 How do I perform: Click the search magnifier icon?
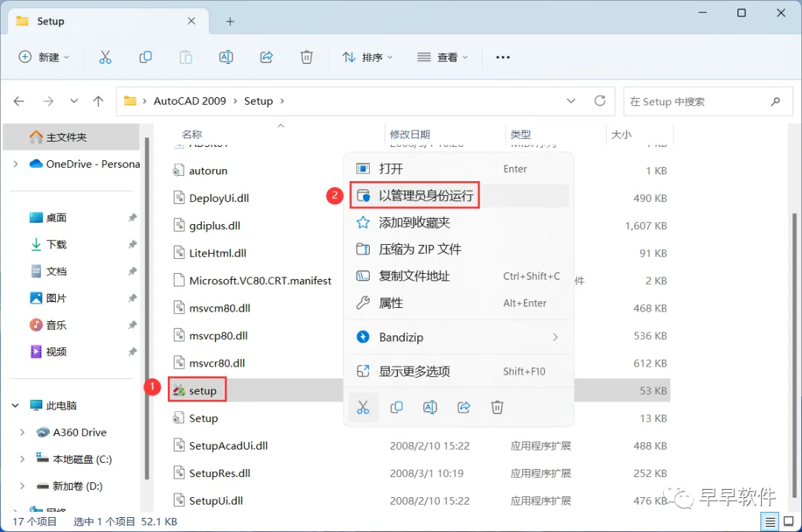775,102
